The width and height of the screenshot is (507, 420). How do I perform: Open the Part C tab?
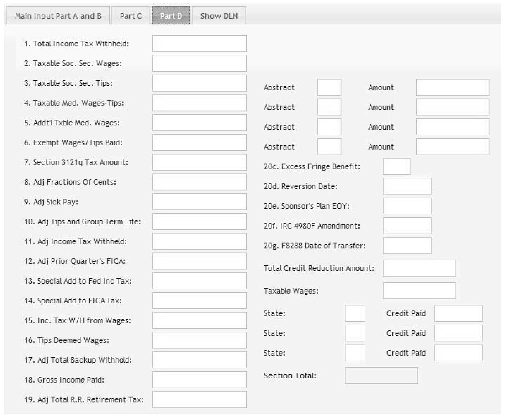coord(131,16)
